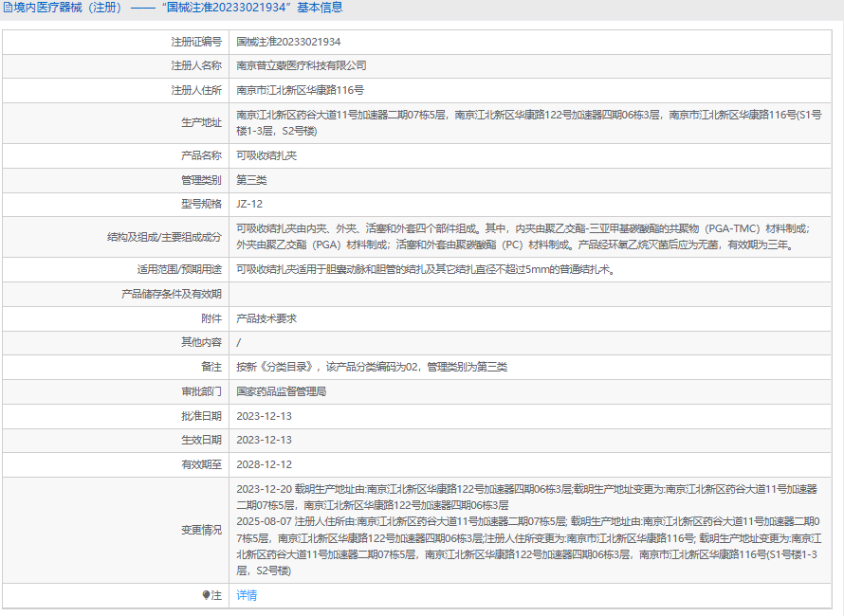Click the 批准日期 label
This screenshot has height=616, width=844.
point(201,416)
